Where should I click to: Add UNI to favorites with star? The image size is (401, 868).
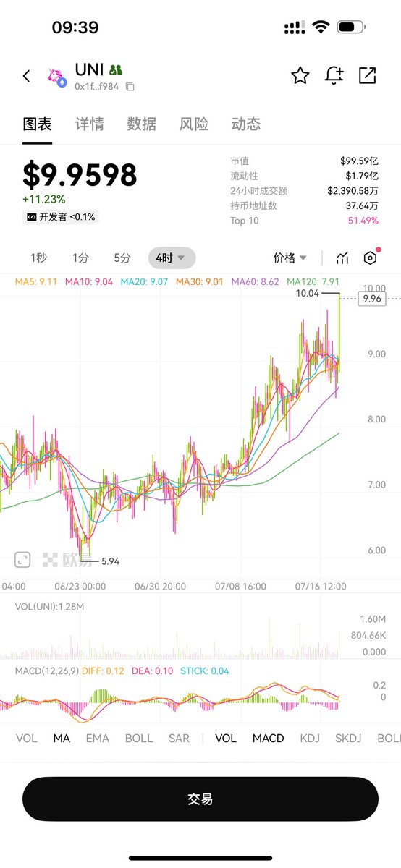point(300,75)
